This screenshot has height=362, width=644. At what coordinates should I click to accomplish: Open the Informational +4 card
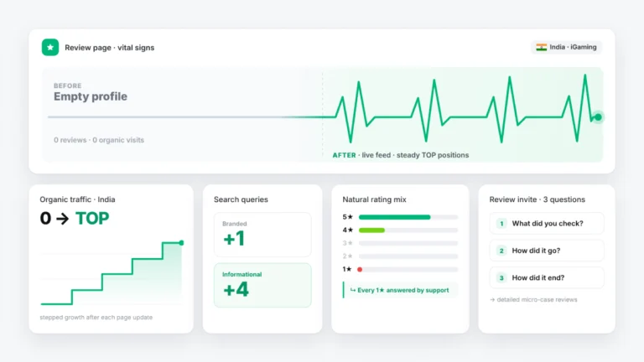click(x=262, y=285)
